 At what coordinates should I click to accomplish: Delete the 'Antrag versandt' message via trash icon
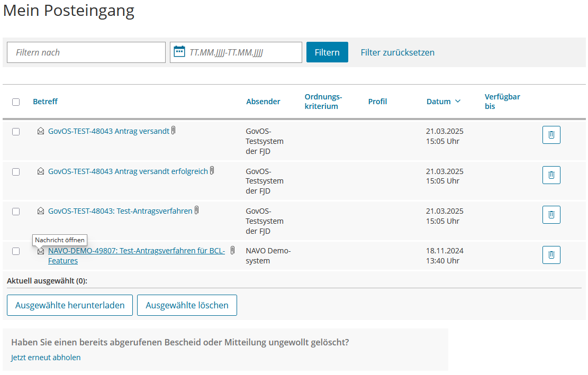[x=551, y=135]
